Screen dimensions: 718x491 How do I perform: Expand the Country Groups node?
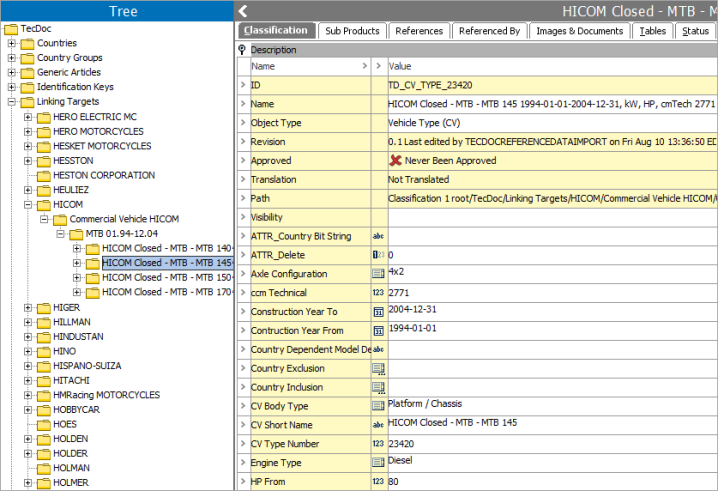[x=12, y=58]
